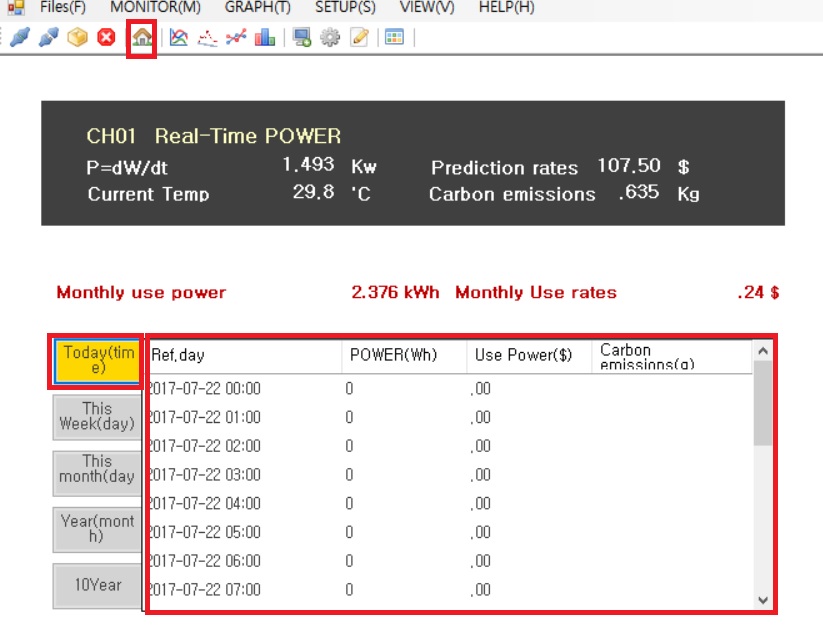Click the Carbon emissions(g) column header
This screenshot has height=637, width=823.
click(672, 356)
